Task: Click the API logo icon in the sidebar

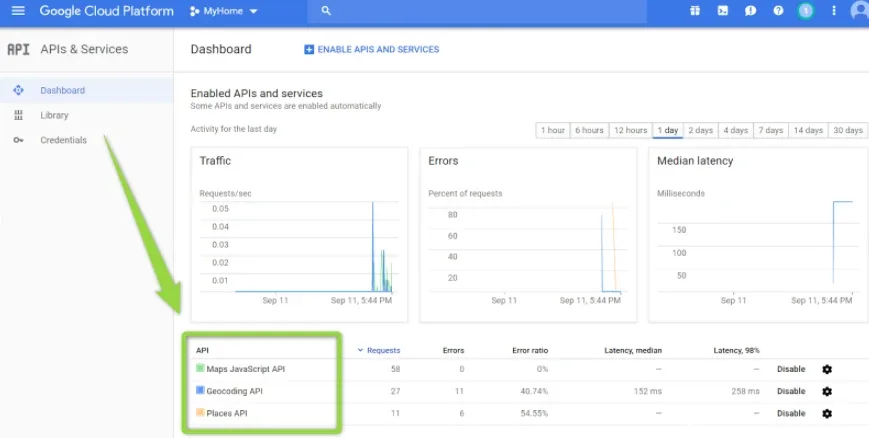Action: click(x=18, y=49)
